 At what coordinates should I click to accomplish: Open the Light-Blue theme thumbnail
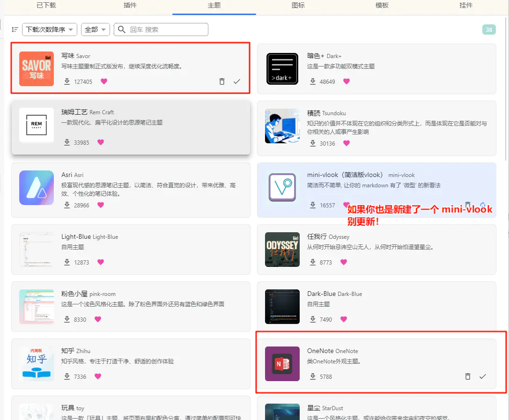click(x=37, y=250)
